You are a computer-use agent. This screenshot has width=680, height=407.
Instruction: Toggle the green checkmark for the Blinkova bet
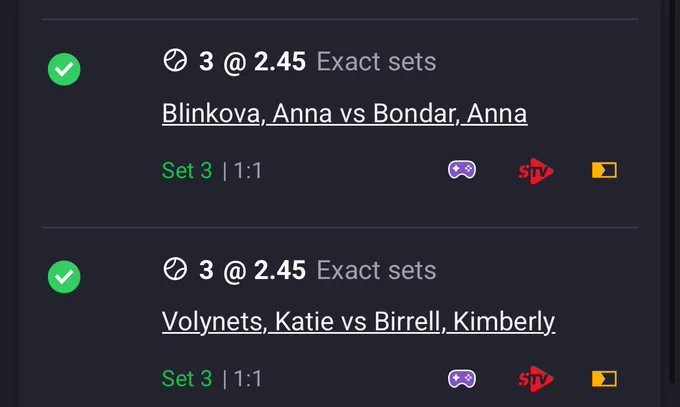tap(64, 69)
